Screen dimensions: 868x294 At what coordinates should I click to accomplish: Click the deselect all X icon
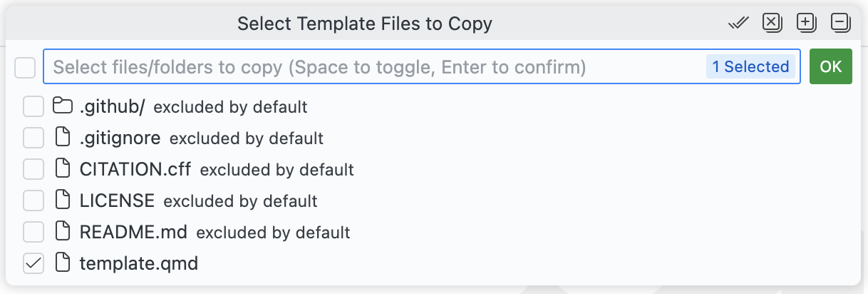click(x=772, y=24)
